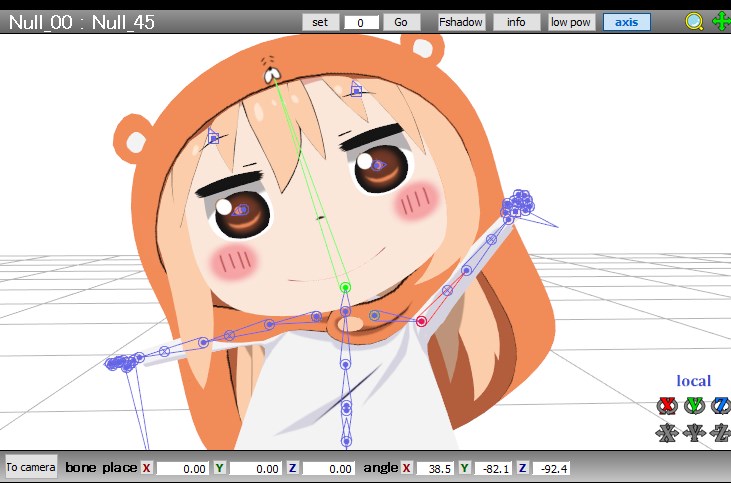Click the set button
The width and height of the screenshot is (731, 483).
320,22
